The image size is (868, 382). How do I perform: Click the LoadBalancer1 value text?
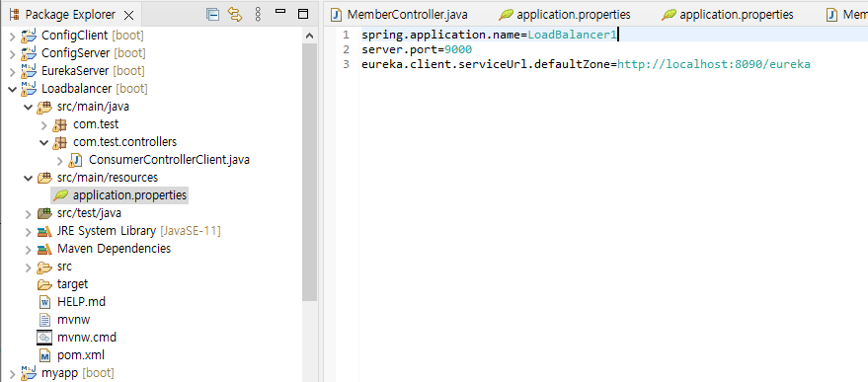(572, 35)
